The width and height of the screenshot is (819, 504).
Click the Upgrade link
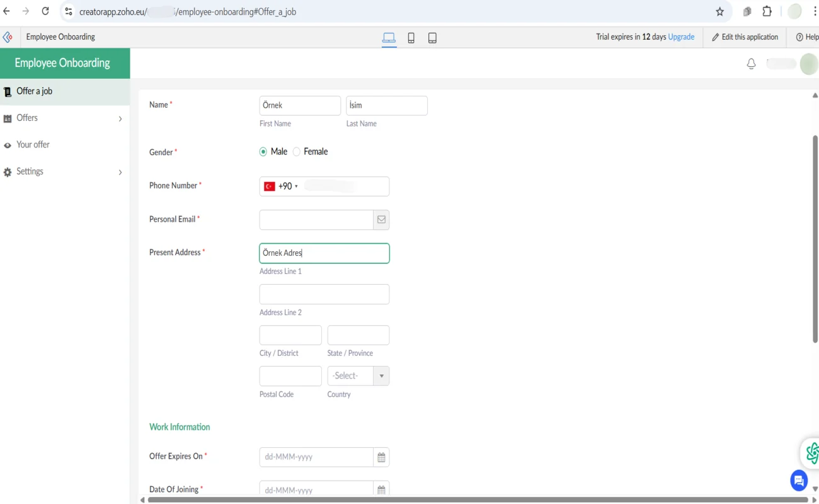tap(681, 37)
